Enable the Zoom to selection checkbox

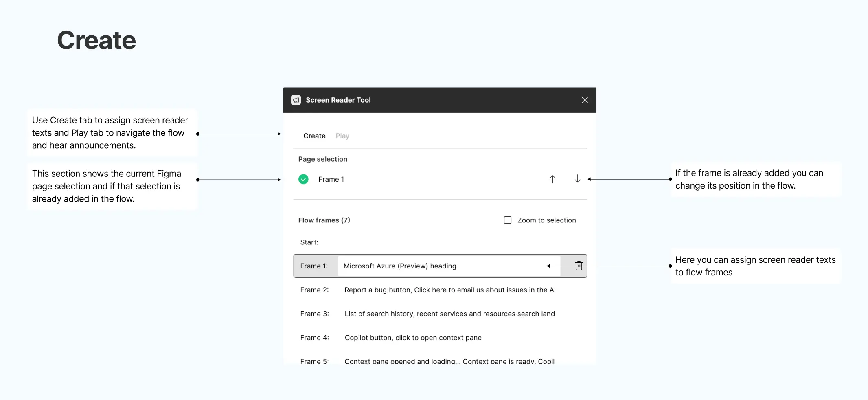click(507, 220)
